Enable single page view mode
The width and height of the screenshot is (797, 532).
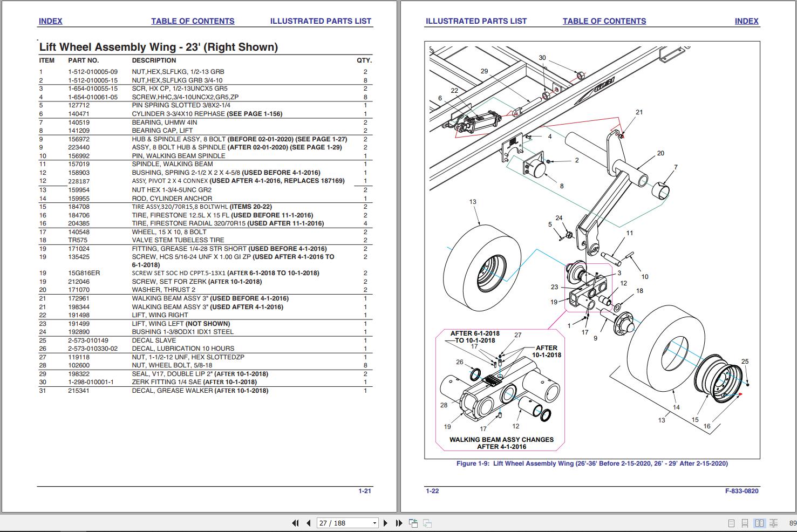pos(732,523)
